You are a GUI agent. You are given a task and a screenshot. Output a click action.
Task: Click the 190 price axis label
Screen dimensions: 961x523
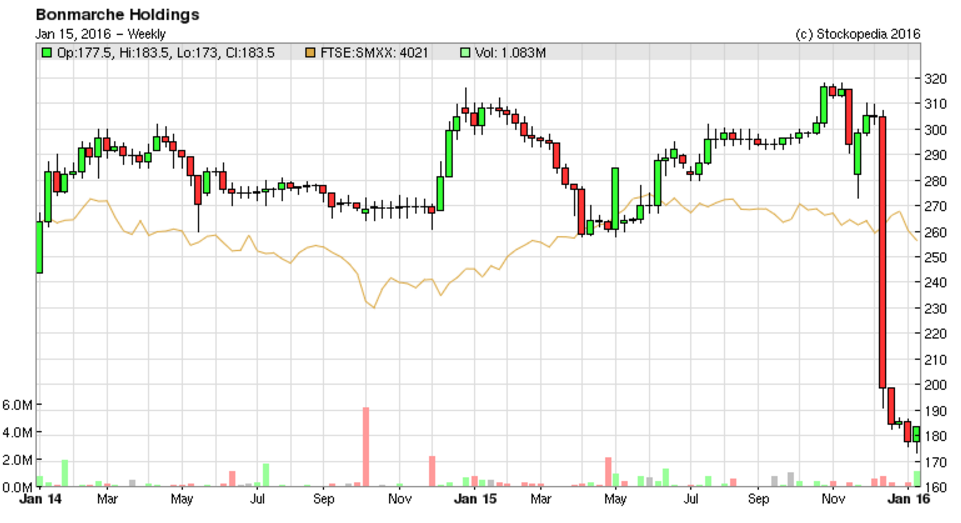click(x=936, y=411)
